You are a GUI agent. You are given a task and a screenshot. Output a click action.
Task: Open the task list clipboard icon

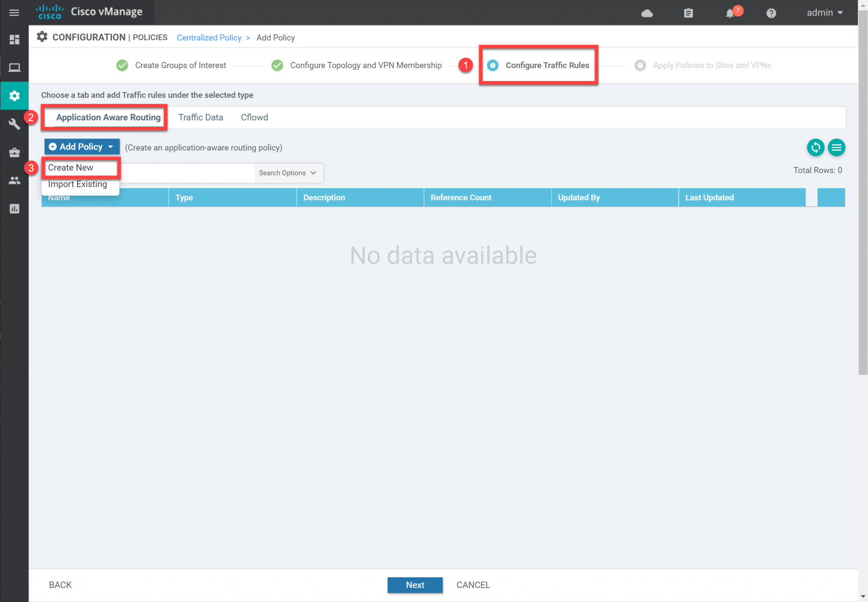688,13
